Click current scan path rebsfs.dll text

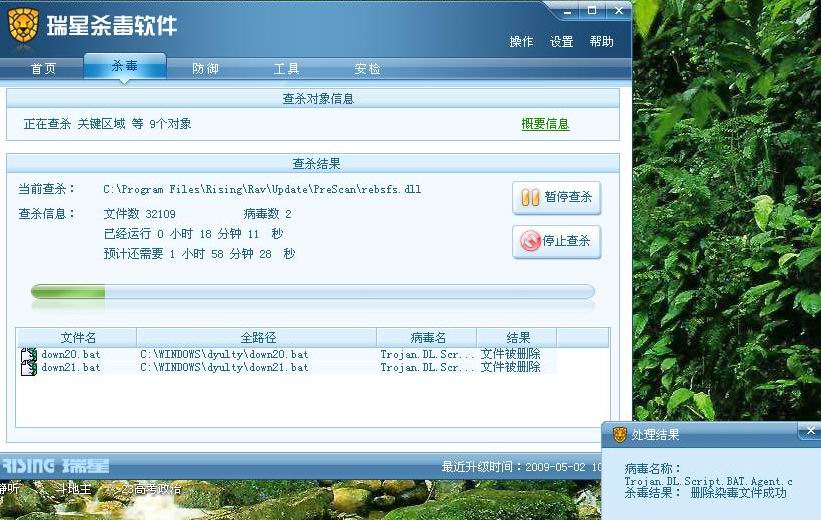point(262,190)
